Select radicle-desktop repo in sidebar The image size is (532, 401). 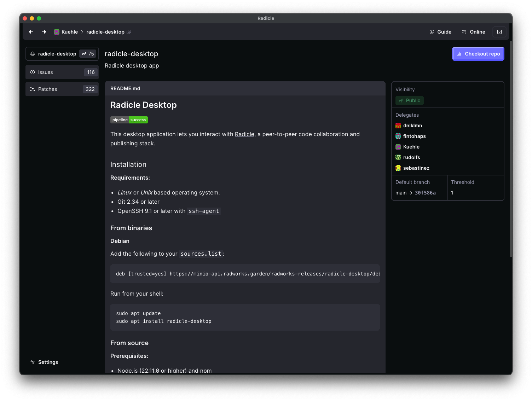(62, 54)
